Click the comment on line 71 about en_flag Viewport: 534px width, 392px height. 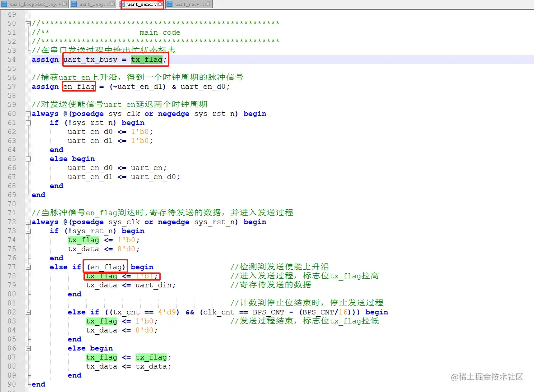click(163, 212)
